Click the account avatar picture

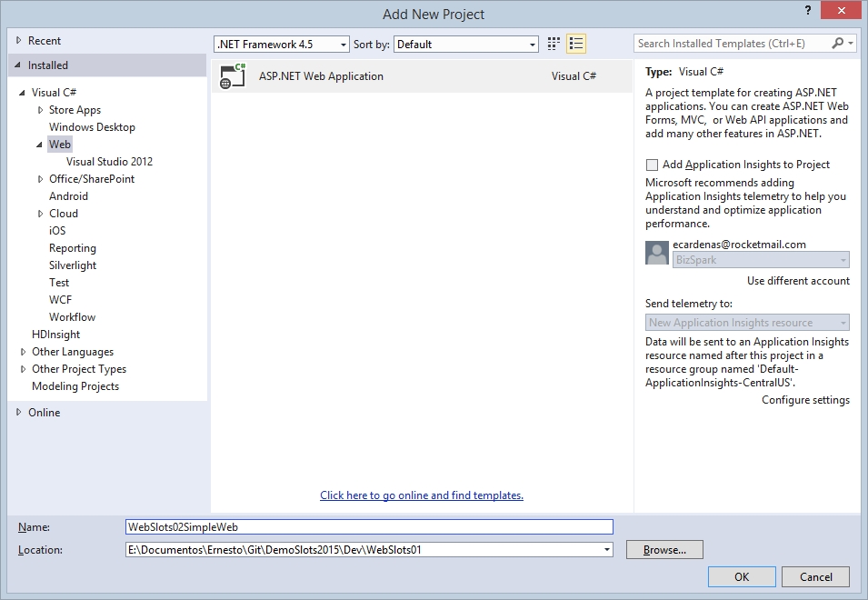point(657,253)
